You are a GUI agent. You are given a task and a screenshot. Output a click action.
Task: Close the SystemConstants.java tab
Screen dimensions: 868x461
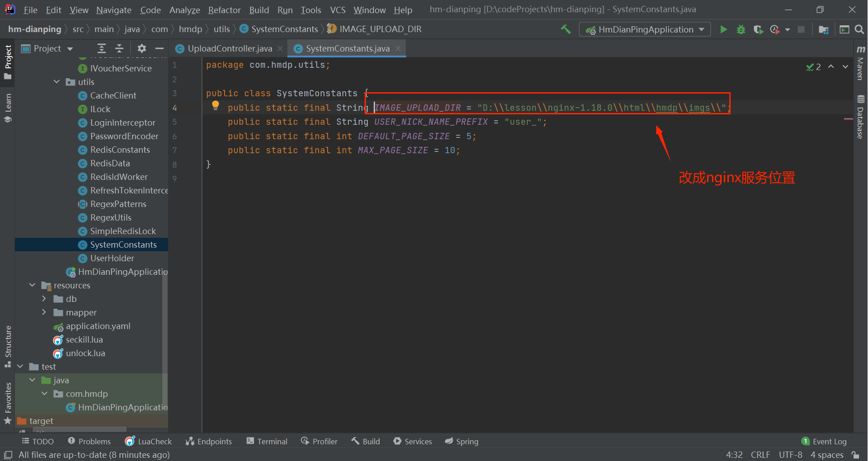[398, 48]
